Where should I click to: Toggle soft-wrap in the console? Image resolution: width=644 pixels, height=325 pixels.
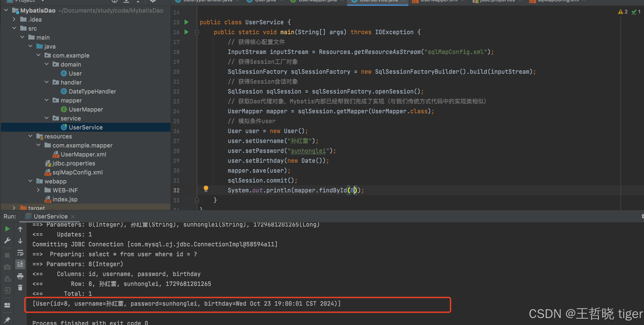point(20,253)
